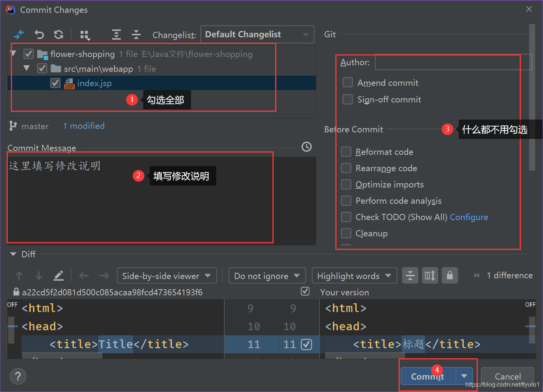543x392 pixels.
Task: Open the Group By icon menu
Action: coord(85,35)
